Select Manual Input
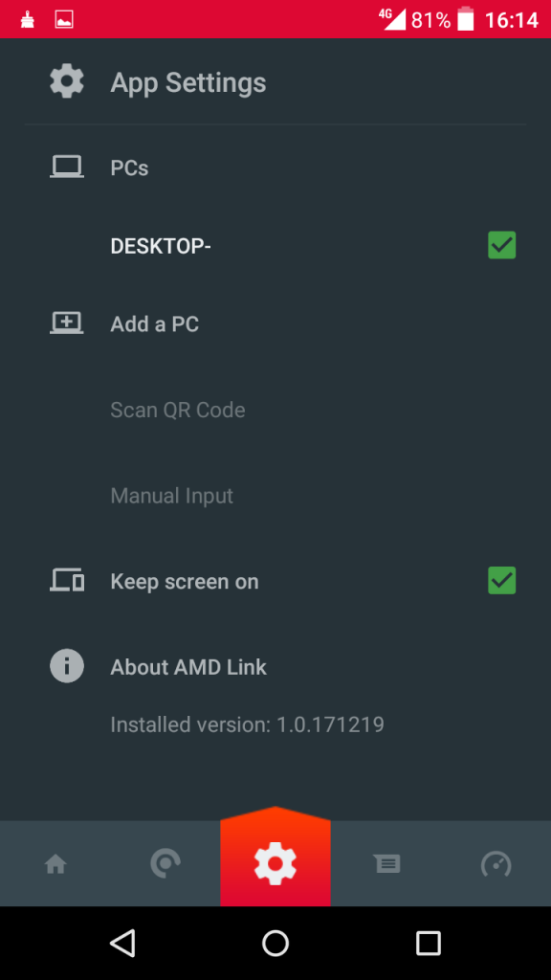This screenshot has height=980, width=551. pos(171,495)
